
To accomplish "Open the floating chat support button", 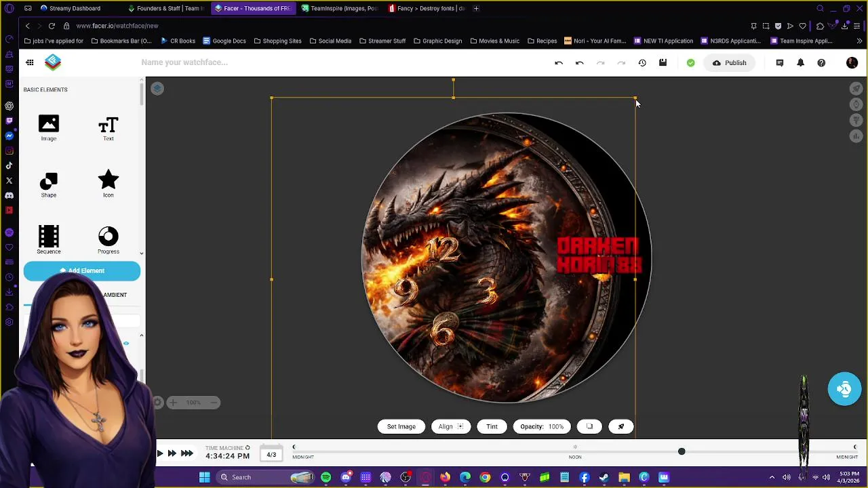I will tap(844, 389).
